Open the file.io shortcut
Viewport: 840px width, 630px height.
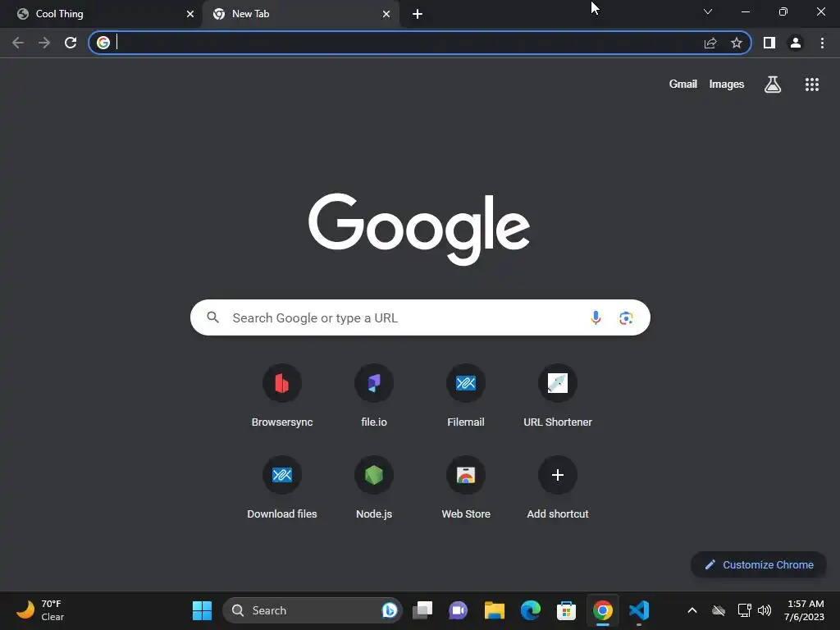point(374,396)
